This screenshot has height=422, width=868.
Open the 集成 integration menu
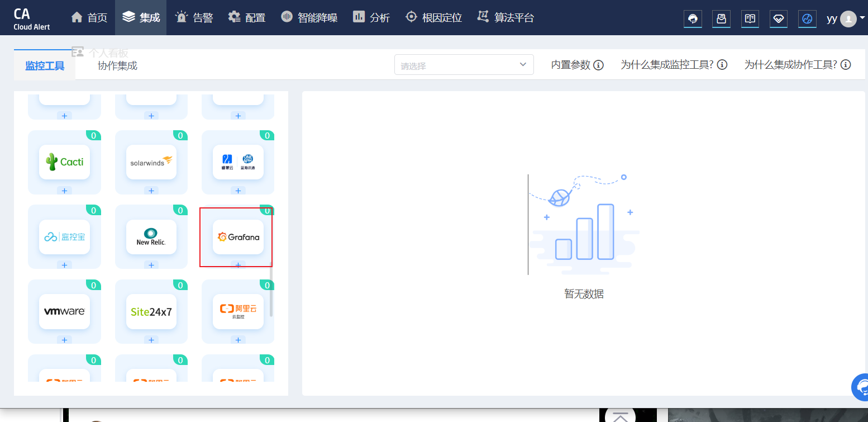tap(141, 18)
